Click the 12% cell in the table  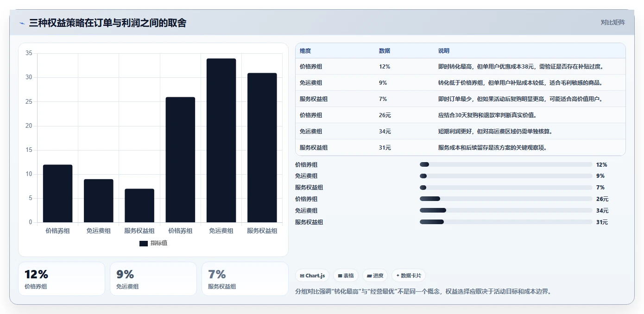(x=385, y=67)
